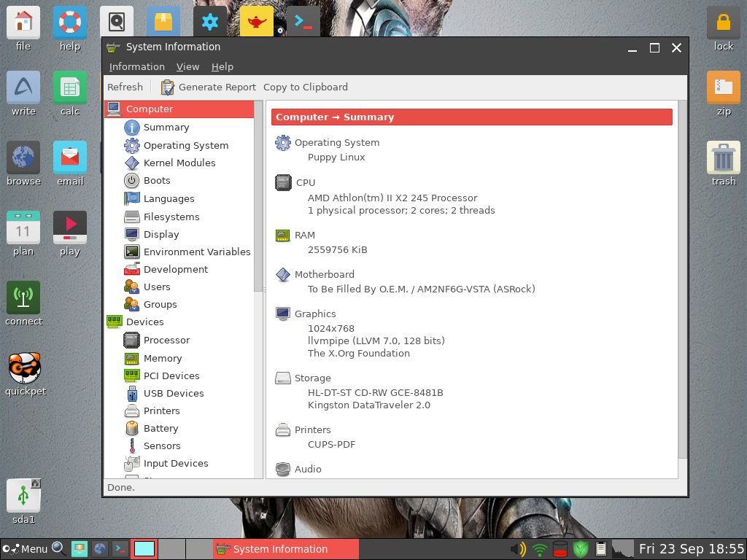Viewport: 747px width, 560px height.
Task: Select Operating System in the sidebar
Action: 186,145
